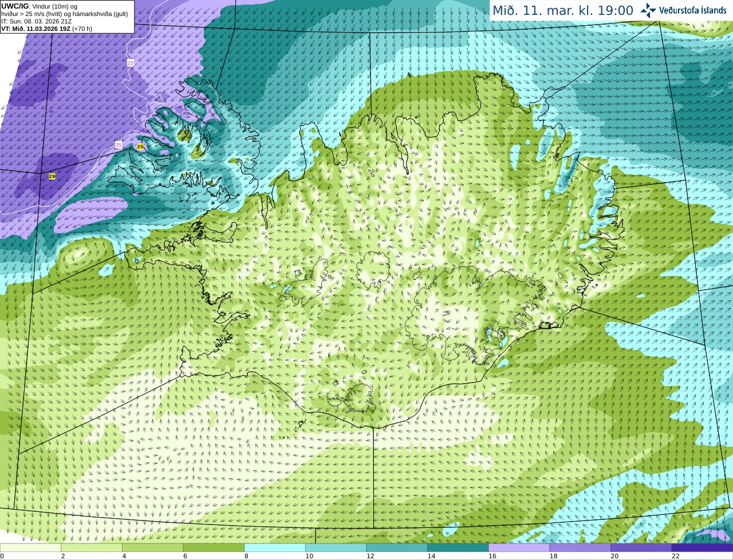Screen dimensions: 733x560
Task: Select the 12–14 m/s teal legend swatch
Action: click(397, 547)
